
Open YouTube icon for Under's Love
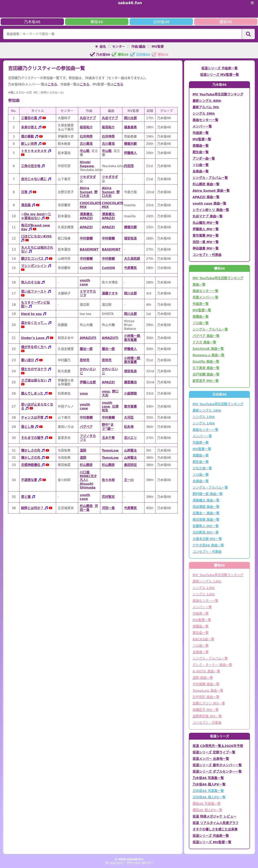click(x=52, y=338)
